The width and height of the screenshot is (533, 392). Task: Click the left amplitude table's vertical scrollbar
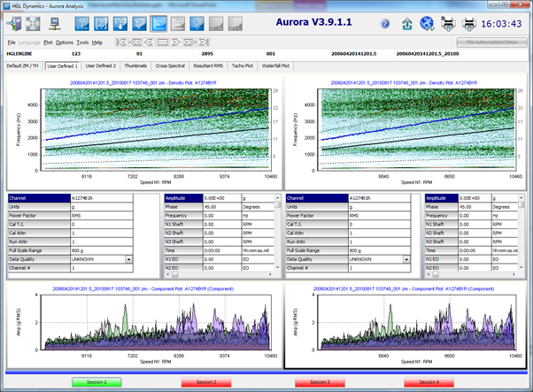tap(276, 230)
